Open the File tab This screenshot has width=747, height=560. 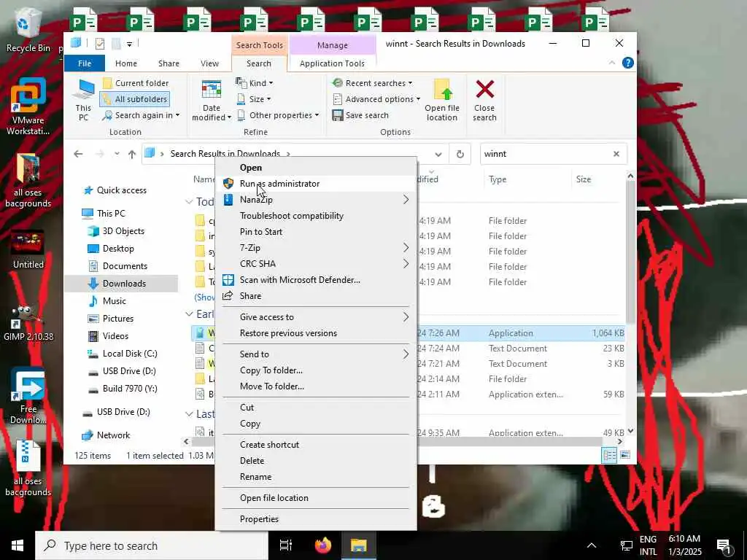coord(85,63)
